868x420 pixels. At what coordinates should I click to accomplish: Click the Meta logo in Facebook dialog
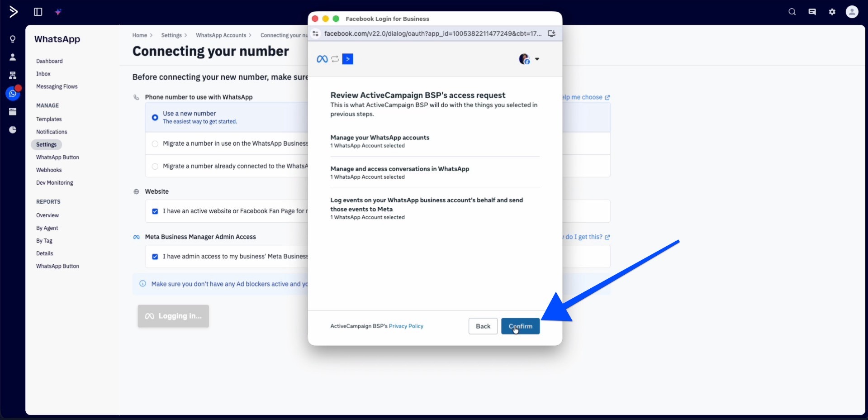[x=322, y=59]
